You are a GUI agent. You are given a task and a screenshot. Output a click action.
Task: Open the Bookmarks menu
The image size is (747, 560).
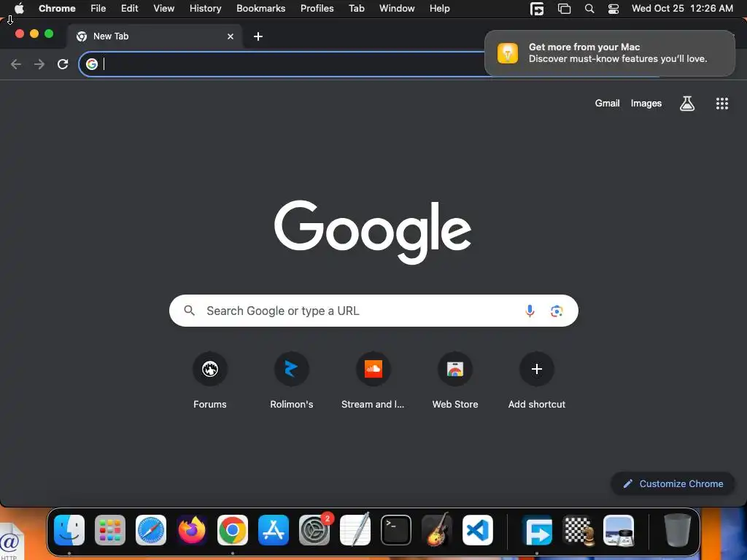[261, 9]
